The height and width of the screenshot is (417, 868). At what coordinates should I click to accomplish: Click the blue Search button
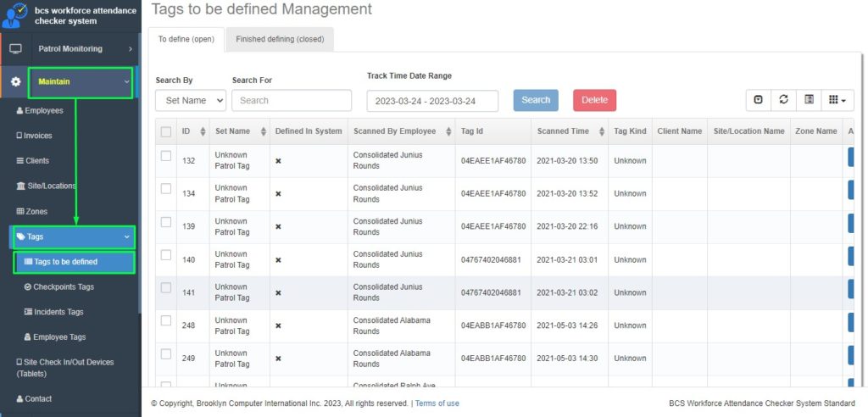[536, 100]
